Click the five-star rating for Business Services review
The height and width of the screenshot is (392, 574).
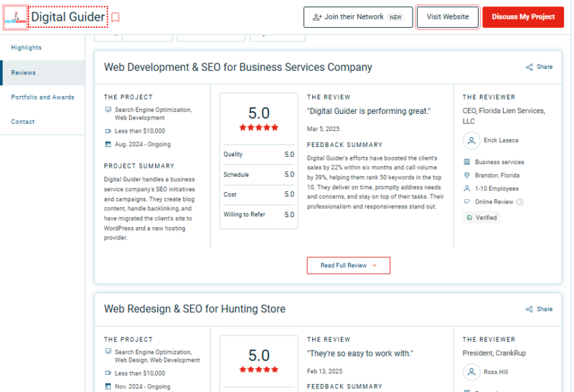point(259,128)
